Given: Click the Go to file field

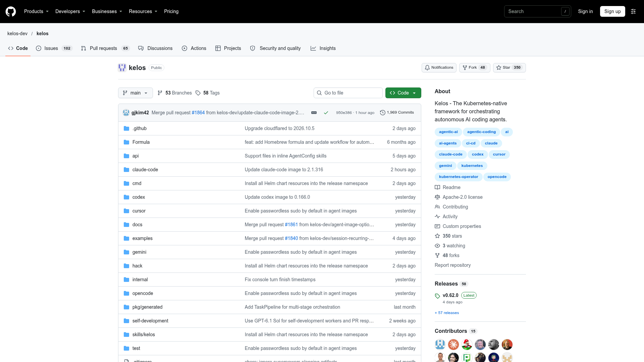Looking at the screenshot, I should [348, 93].
